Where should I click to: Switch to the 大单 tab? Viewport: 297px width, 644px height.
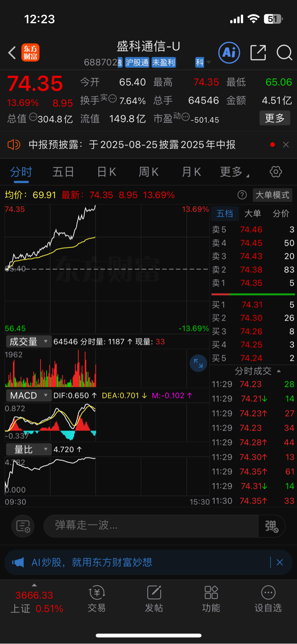(x=253, y=213)
